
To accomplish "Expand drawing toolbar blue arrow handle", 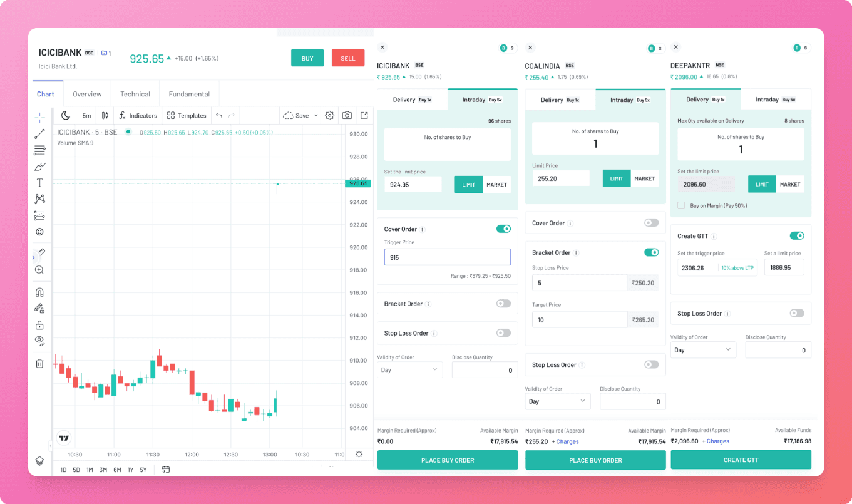I will pyautogui.click(x=34, y=258).
